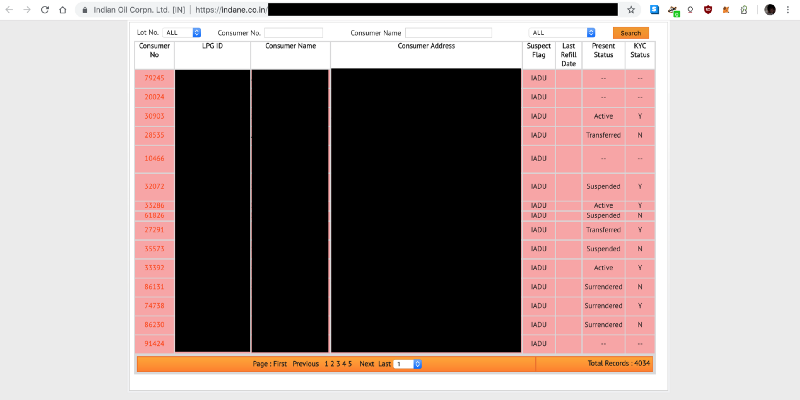Screen dimensions: 800x400
Task: Click the browser back arrow
Action: point(9,9)
